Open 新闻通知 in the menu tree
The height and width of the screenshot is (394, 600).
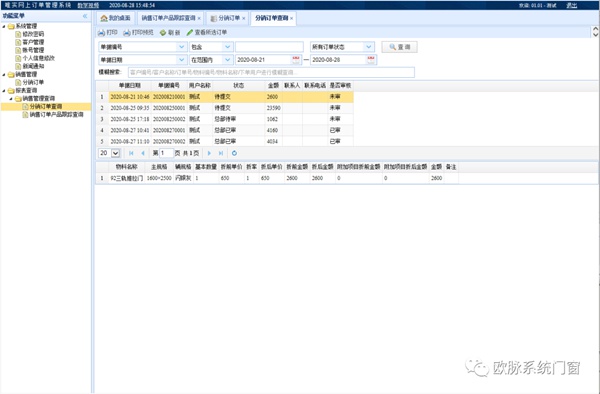click(33, 66)
